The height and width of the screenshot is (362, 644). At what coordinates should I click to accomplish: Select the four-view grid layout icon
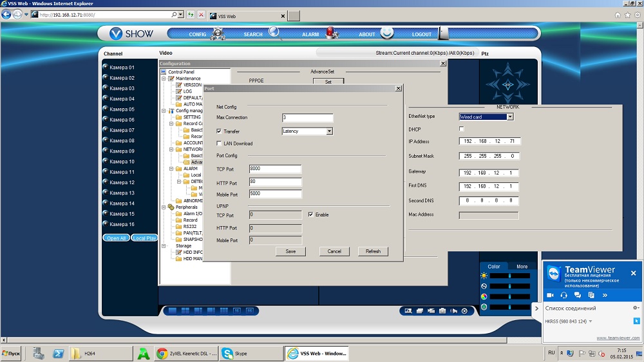pos(185,310)
